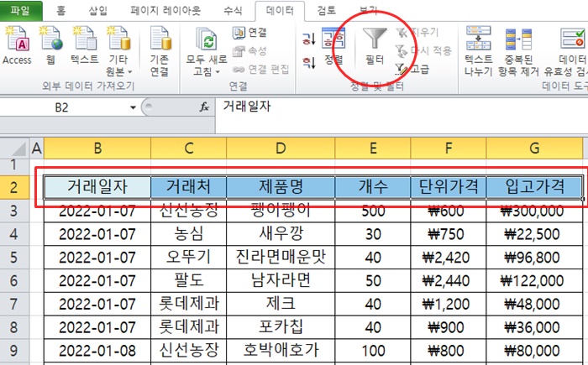This screenshot has width=588, height=365.
Task: Click the Name Box showing B2
Action: pos(61,107)
